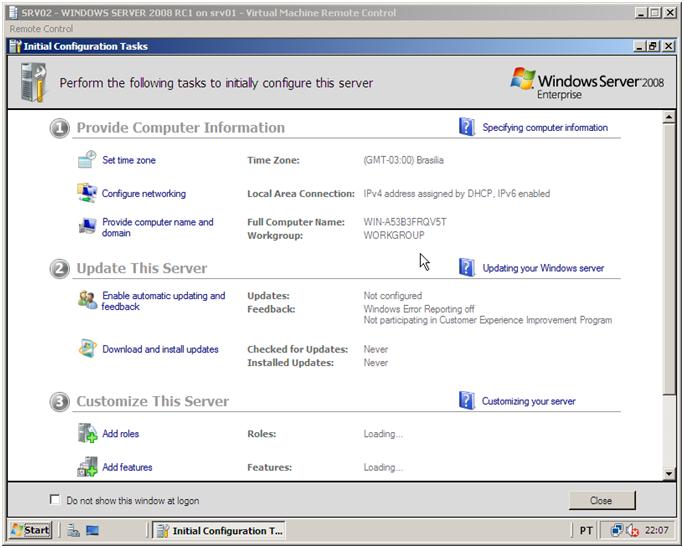Click the automatic updating users icon

pos(87,300)
